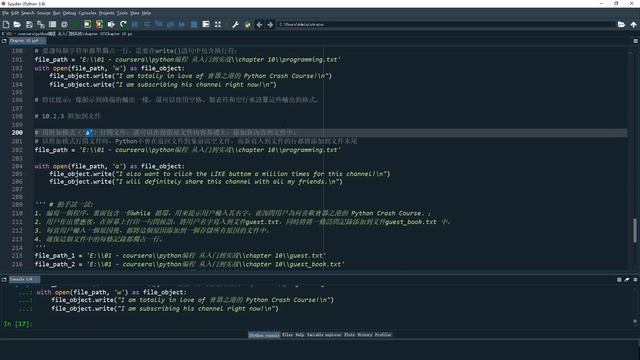640x360 pixels.
Task: Browse editor tabs with the tab-list icon
Action: click(x=4, y=41)
